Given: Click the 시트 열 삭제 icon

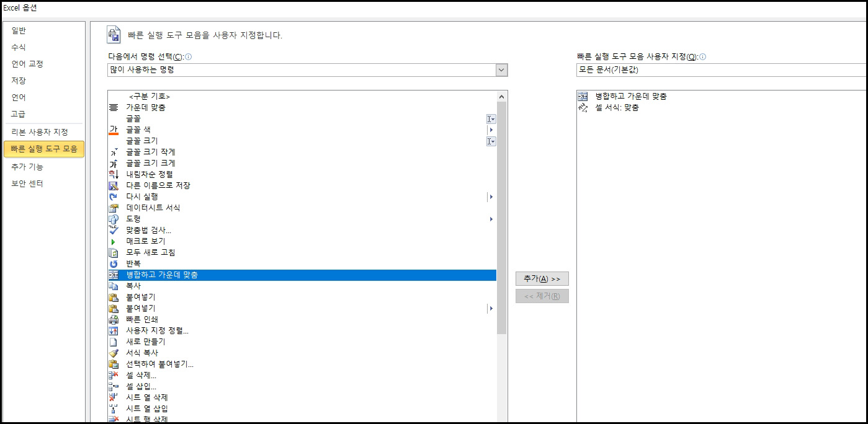Looking at the screenshot, I should 114,397.
